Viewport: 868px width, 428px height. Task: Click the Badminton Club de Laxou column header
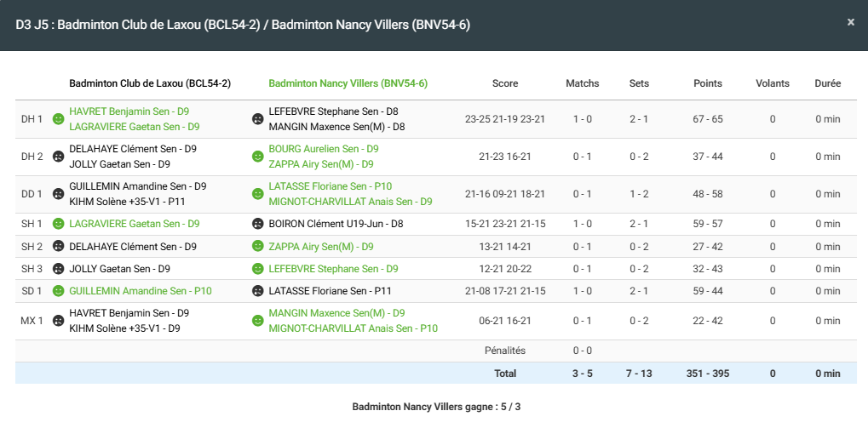click(150, 83)
